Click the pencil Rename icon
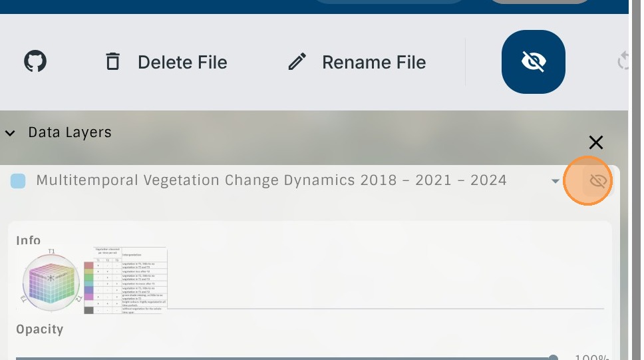Image resolution: width=644 pixels, height=360 pixels. pos(297,62)
